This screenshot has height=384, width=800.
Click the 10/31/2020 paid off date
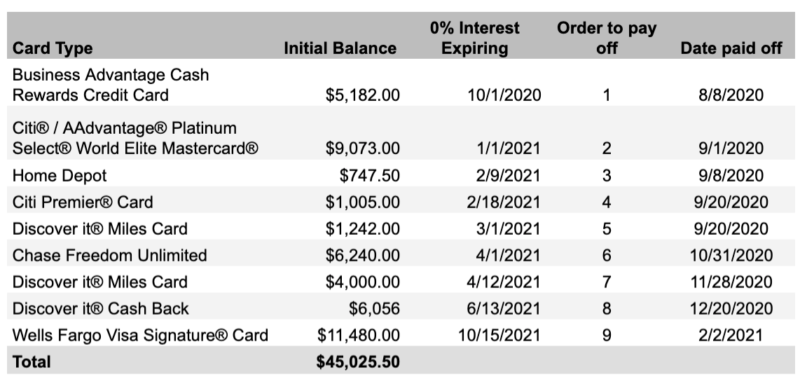click(732, 255)
